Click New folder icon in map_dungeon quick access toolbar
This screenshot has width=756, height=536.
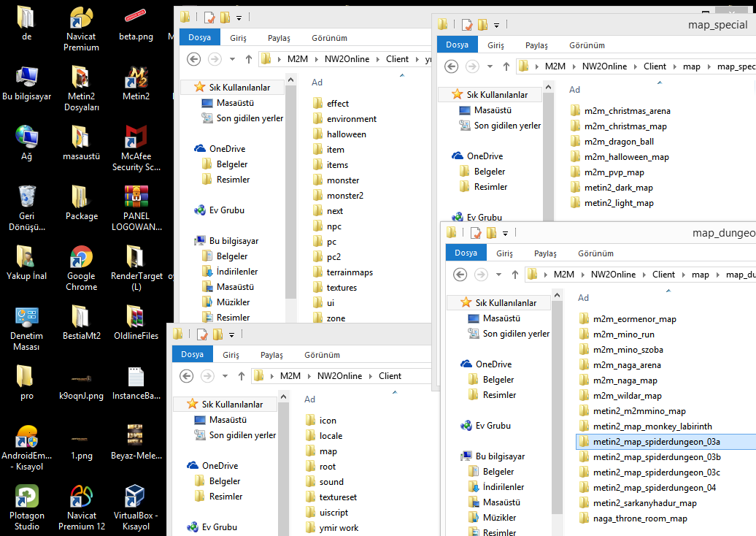(x=491, y=233)
